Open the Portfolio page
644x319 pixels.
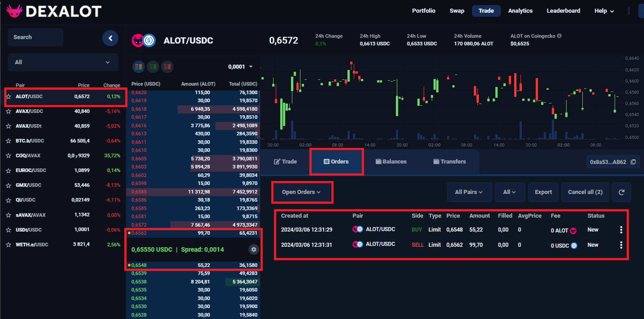[x=423, y=11]
